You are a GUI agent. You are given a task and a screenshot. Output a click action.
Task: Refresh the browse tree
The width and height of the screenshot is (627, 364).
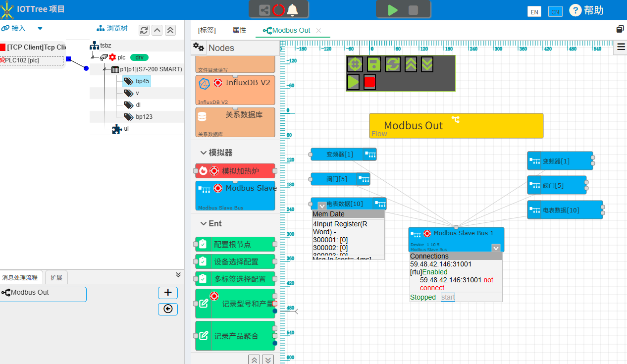[x=144, y=30]
